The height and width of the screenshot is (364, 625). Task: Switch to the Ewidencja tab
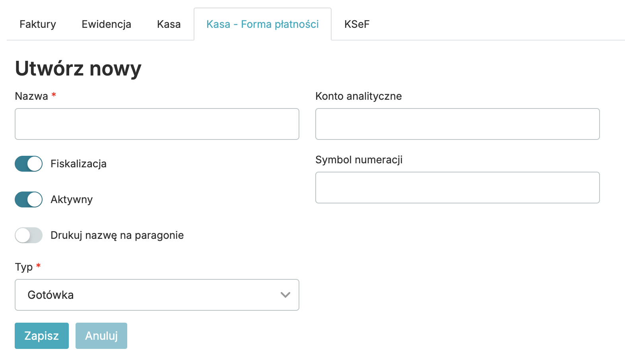click(106, 24)
